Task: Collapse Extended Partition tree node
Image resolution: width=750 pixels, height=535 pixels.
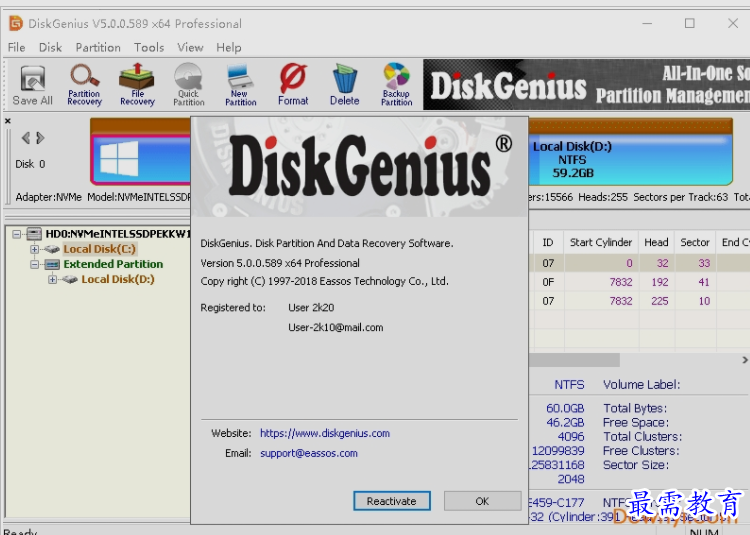Action: click(34, 264)
